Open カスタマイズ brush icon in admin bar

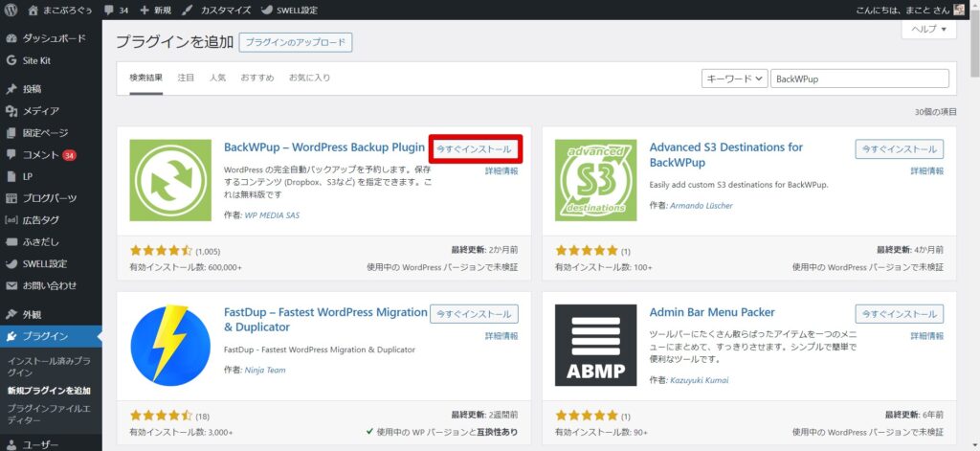(x=217, y=10)
